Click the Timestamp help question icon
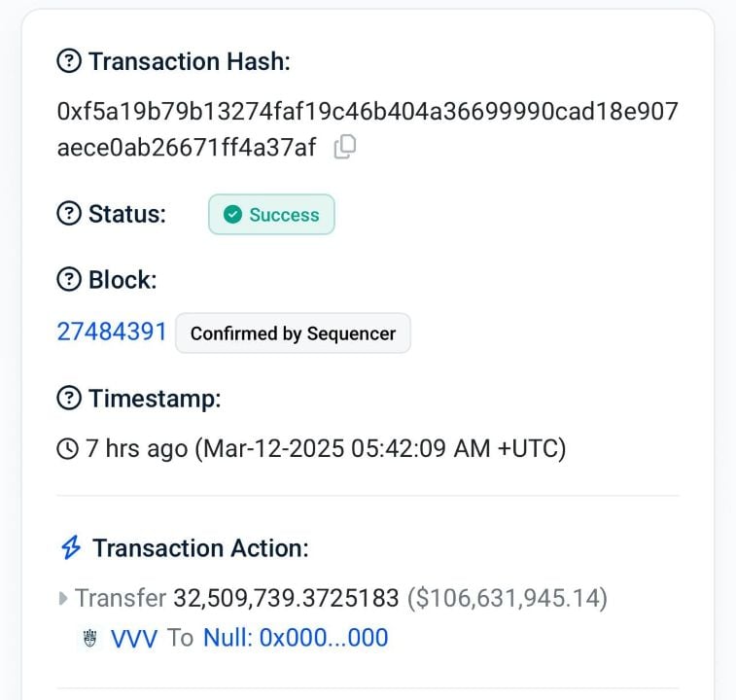Viewport: 736px width, 700px height. click(69, 398)
